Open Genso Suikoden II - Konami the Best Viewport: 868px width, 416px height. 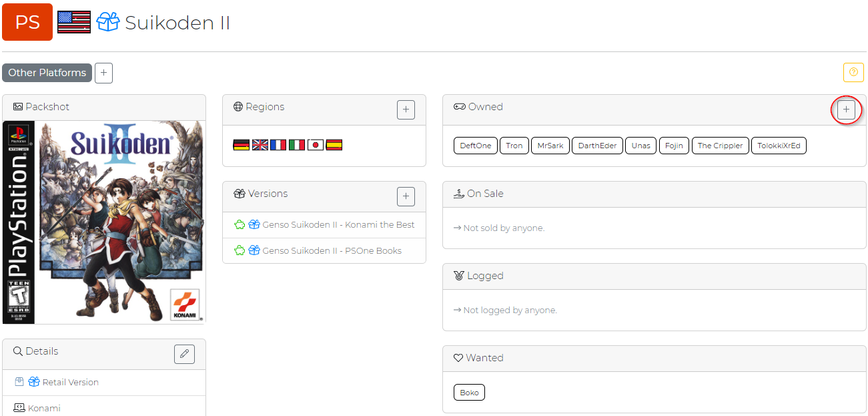click(x=338, y=225)
